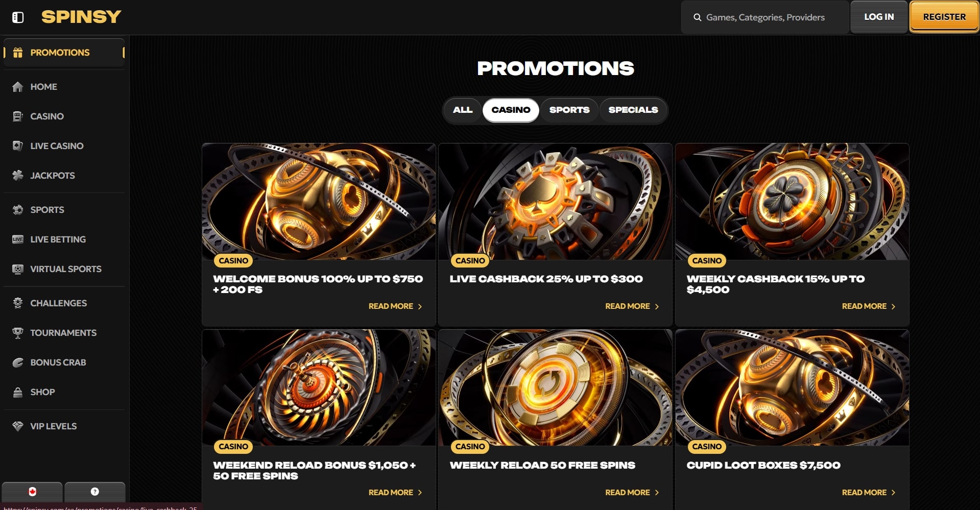Open Home via house icon
Image resolution: width=980 pixels, height=510 pixels.
tap(18, 87)
